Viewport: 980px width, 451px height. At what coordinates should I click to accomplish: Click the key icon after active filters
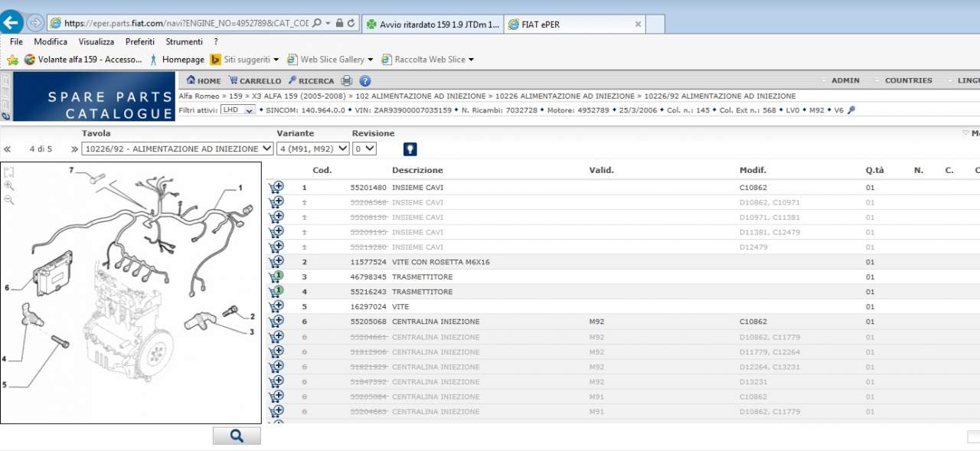(x=851, y=110)
